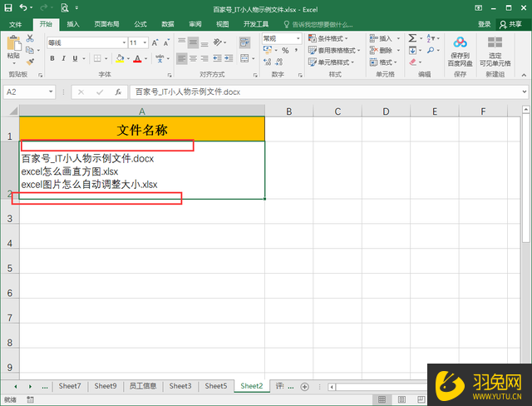Save to Baidu Netdisk
This screenshot has height=406, width=532.
(460, 51)
